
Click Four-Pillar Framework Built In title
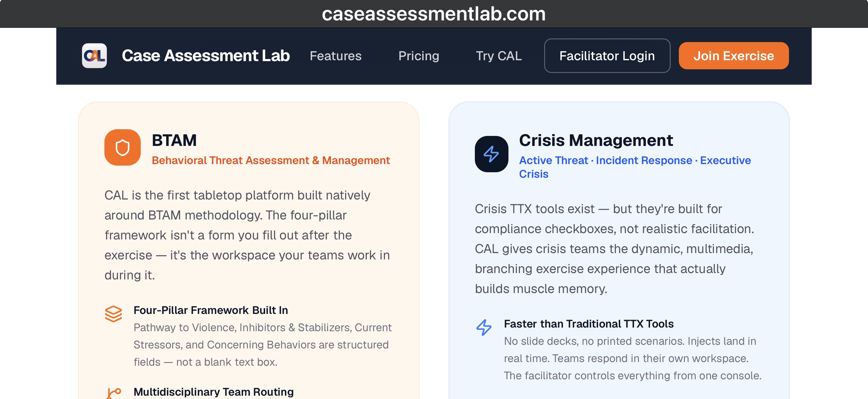pos(211,310)
